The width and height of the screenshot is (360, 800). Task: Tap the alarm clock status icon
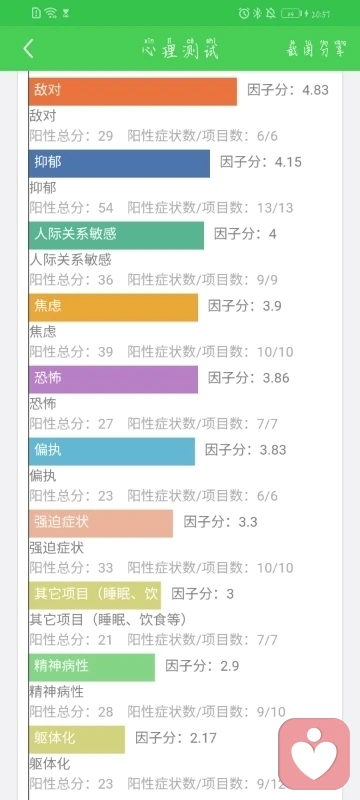pos(244,13)
